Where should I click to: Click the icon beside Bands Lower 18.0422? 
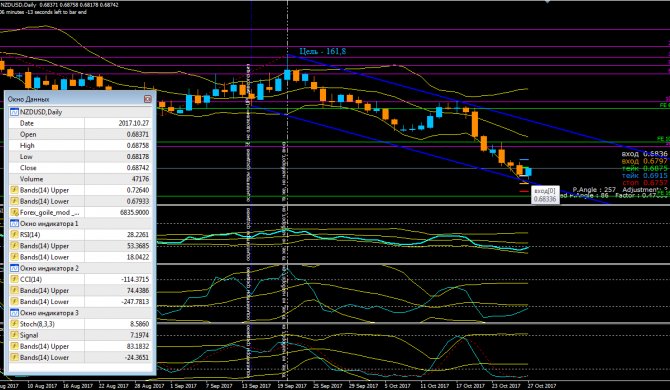coord(14,257)
